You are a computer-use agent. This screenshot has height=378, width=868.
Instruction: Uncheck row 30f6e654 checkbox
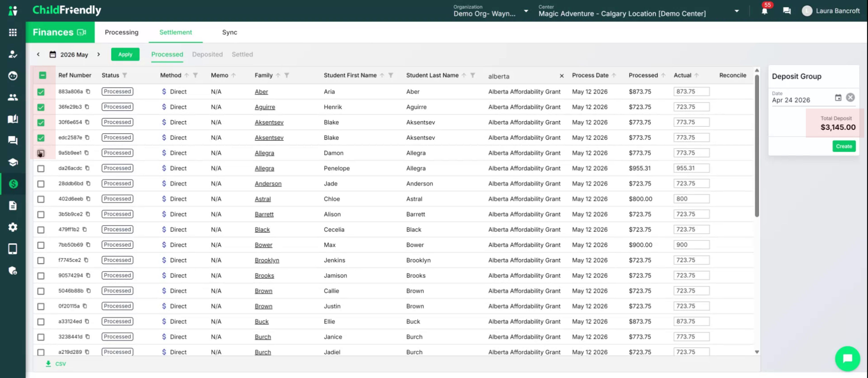point(41,122)
